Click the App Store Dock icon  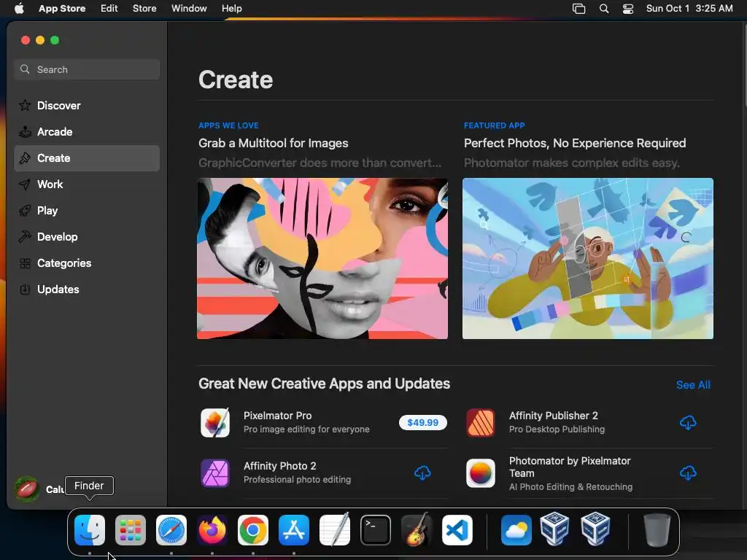click(x=294, y=530)
